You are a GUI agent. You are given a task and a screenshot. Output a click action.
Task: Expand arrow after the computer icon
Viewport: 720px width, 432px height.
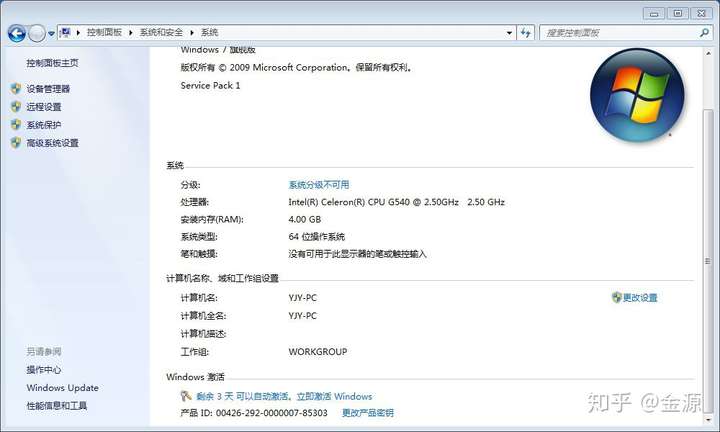78,33
